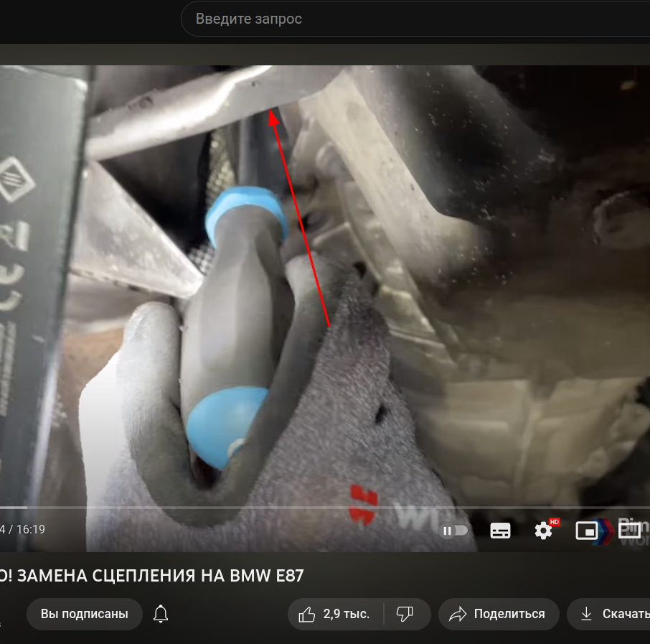650x644 pixels.
Task: Toggle the autoplay switch in player
Action: (454, 531)
